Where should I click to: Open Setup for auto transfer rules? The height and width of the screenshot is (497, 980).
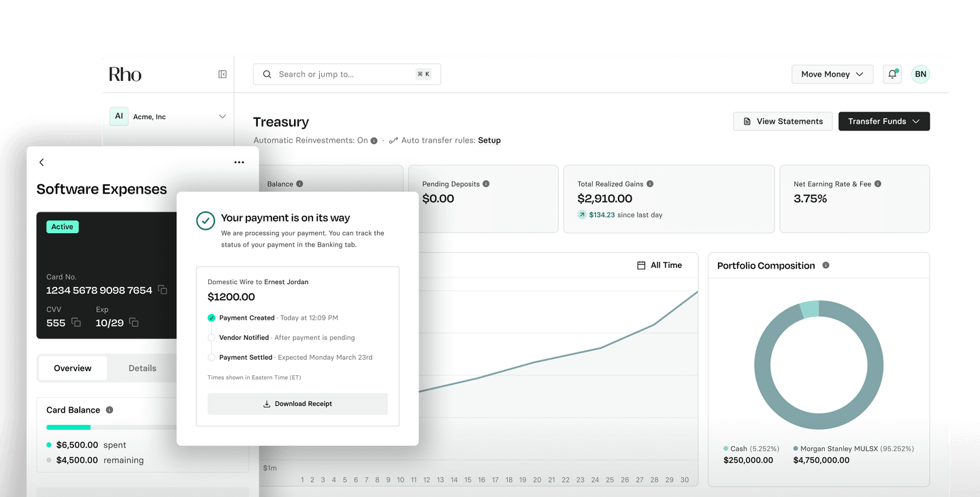click(489, 140)
